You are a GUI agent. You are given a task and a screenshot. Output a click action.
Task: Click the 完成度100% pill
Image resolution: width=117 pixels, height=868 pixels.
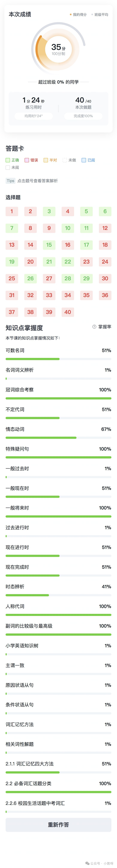point(83,116)
